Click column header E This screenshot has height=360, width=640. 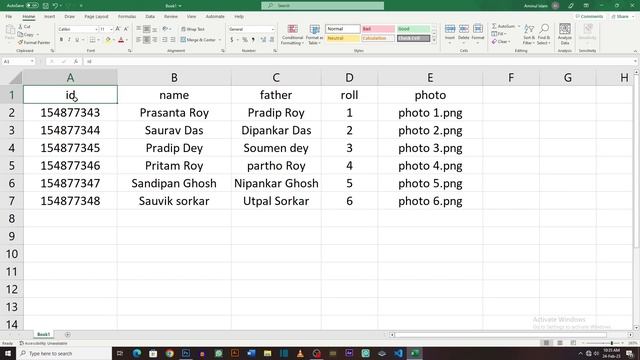click(x=430, y=78)
